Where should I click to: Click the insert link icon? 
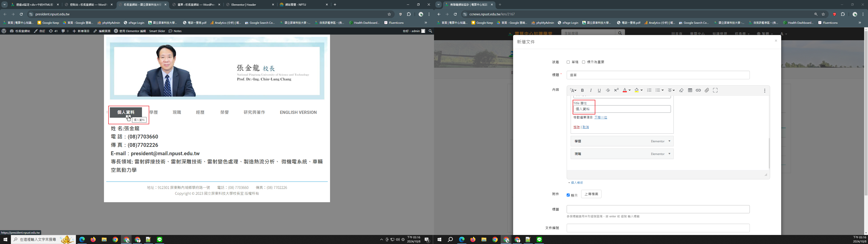click(698, 90)
